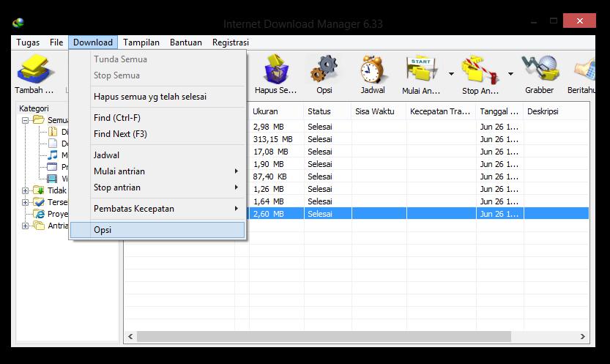Select the row with size 1,64 MB

pos(419,201)
